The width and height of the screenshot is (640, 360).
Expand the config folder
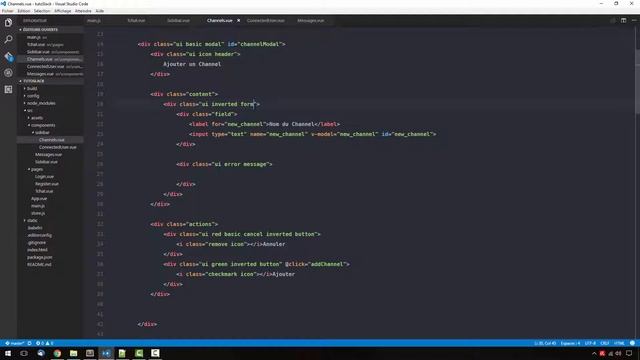(33, 96)
